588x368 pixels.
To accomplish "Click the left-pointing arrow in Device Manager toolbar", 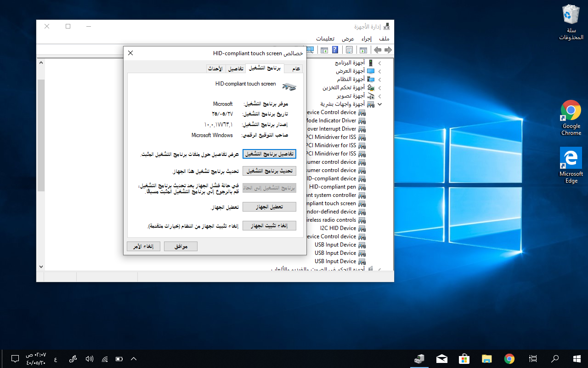I will [x=378, y=50].
